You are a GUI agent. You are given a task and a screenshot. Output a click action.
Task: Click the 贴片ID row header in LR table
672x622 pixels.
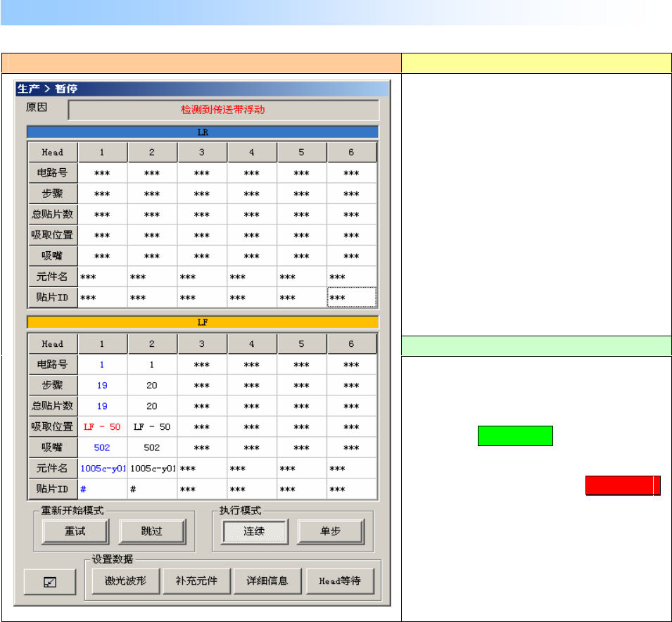tap(53, 297)
